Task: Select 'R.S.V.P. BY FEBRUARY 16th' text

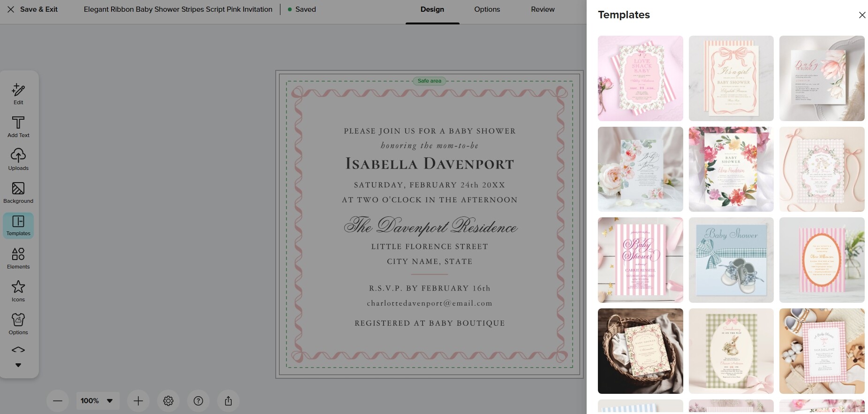Action: tap(430, 288)
